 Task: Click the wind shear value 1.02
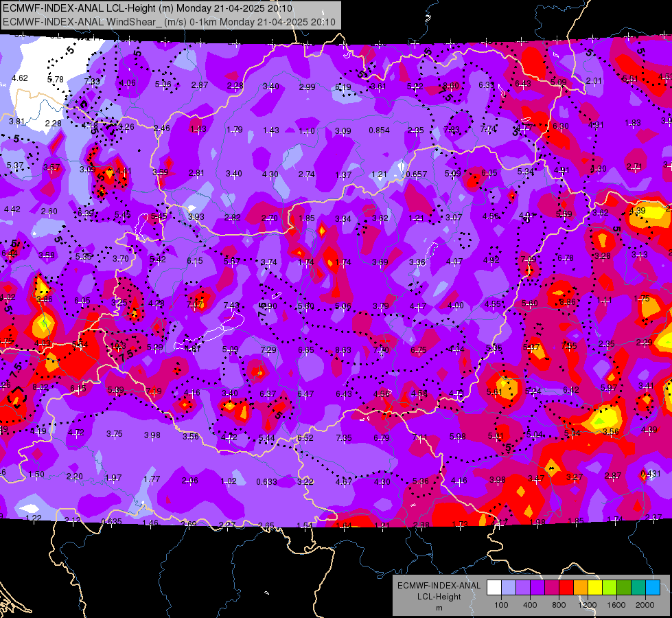tap(229, 481)
